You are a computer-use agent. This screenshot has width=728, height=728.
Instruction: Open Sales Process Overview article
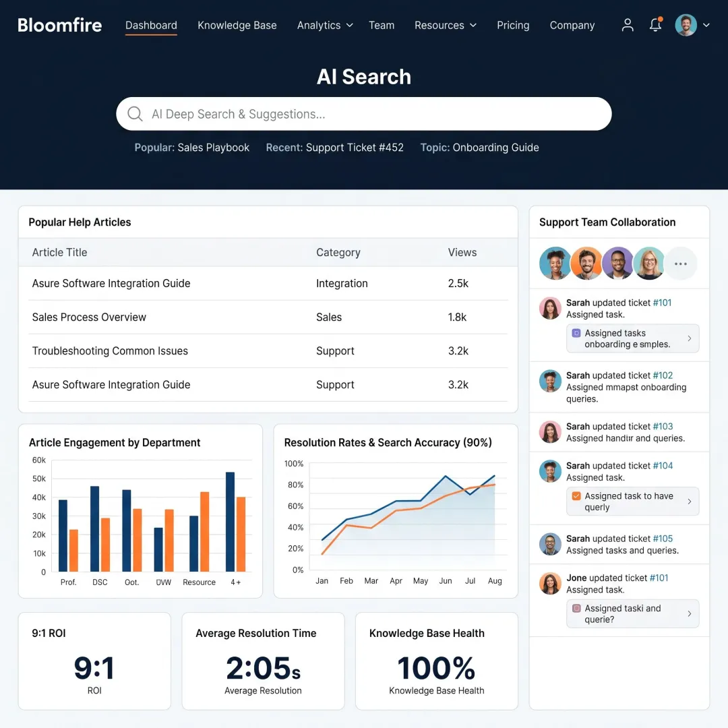click(x=89, y=317)
